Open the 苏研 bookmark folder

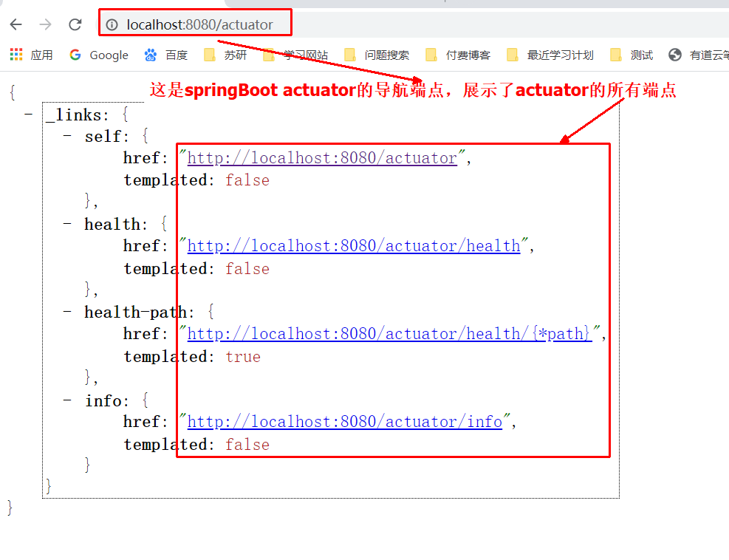pos(225,55)
